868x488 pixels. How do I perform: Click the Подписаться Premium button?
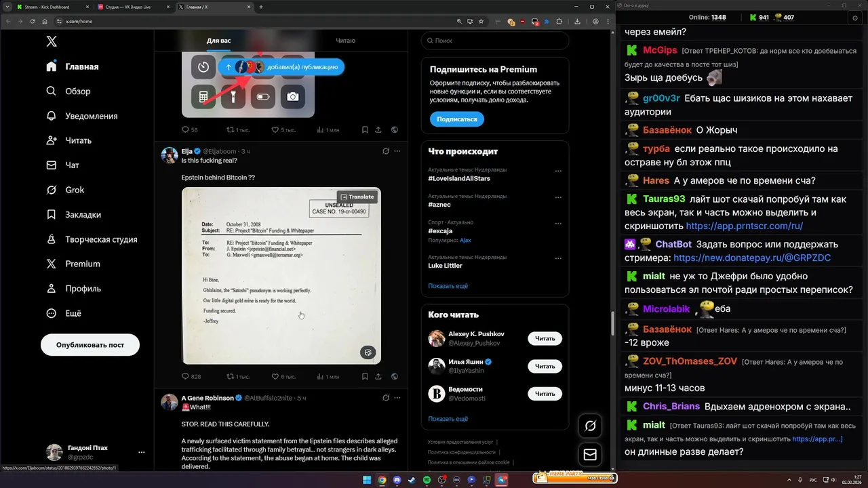click(456, 119)
